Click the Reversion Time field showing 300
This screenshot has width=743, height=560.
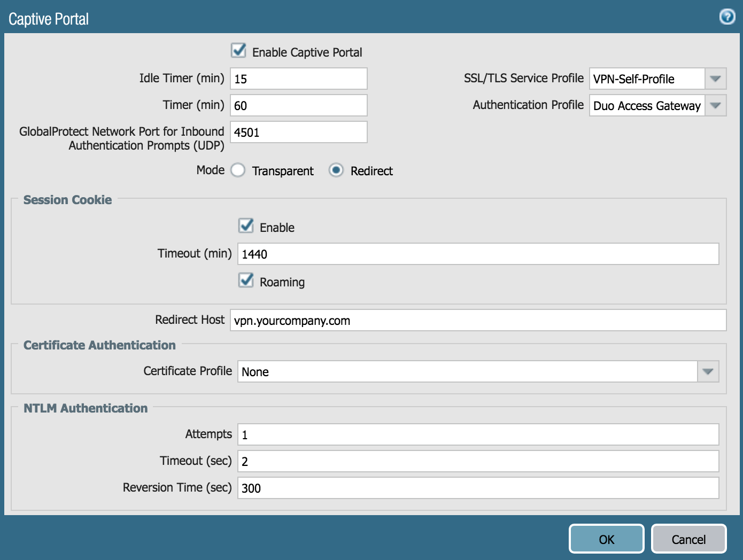[x=478, y=488]
